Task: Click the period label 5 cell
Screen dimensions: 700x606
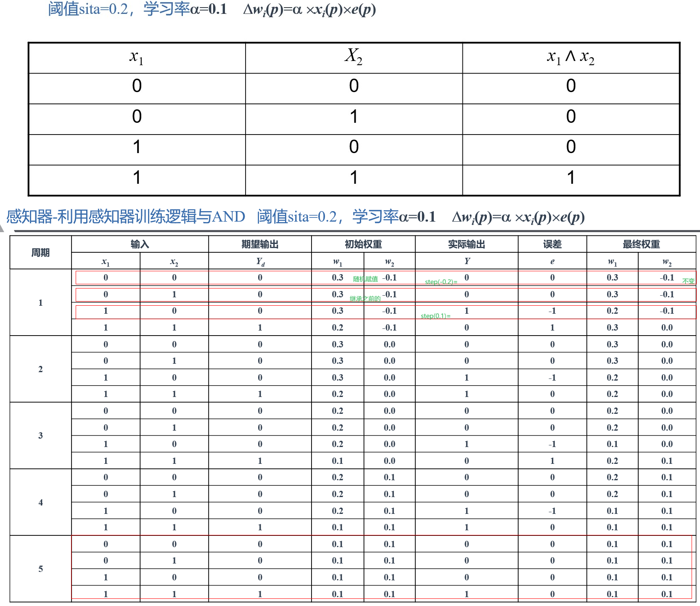Action: pyautogui.click(x=40, y=569)
